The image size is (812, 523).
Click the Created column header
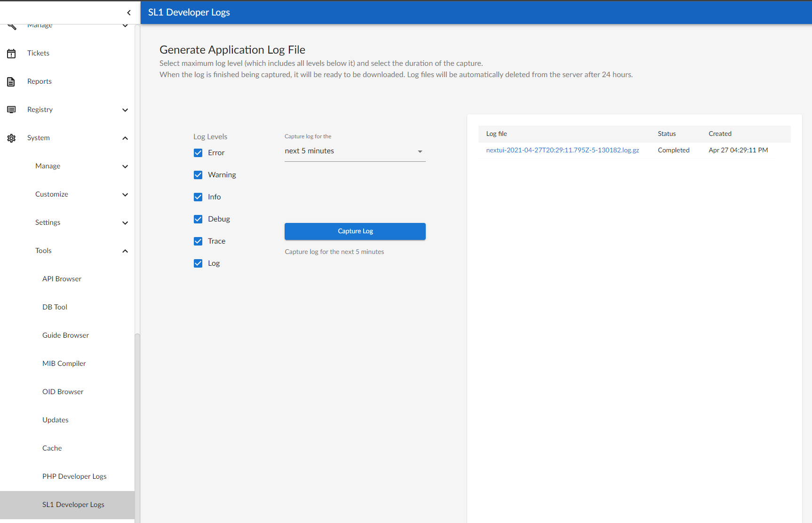pyautogui.click(x=720, y=134)
